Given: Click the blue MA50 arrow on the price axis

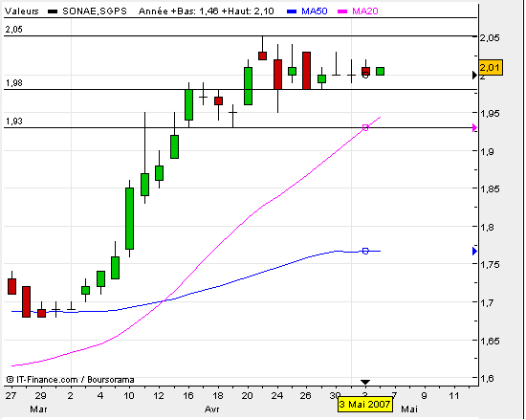Looking at the screenshot, I should 474,251.
